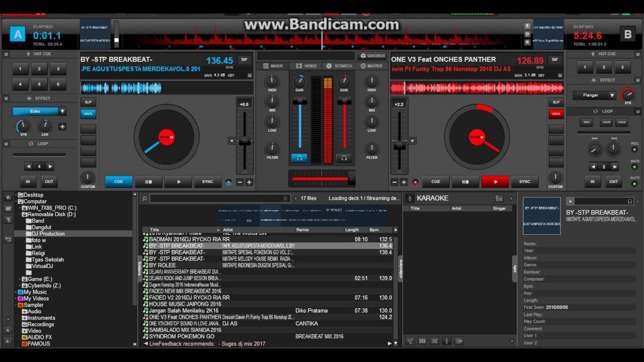Toggle loop ROLL indicator on deck B

point(635,150)
